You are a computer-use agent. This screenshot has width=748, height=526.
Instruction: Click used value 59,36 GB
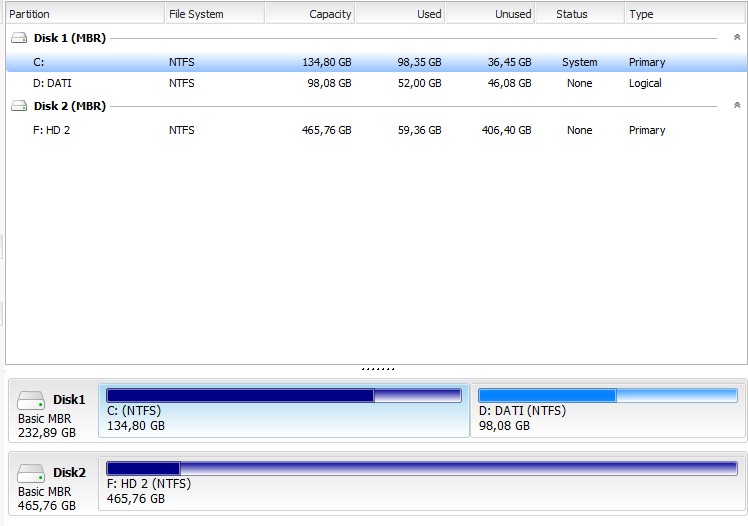coord(419,130)
